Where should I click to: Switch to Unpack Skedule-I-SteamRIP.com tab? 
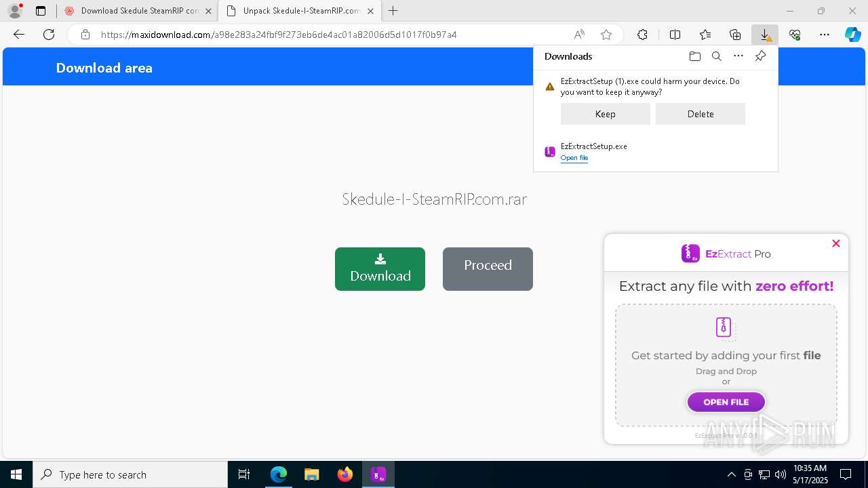(x=300, y=11)
